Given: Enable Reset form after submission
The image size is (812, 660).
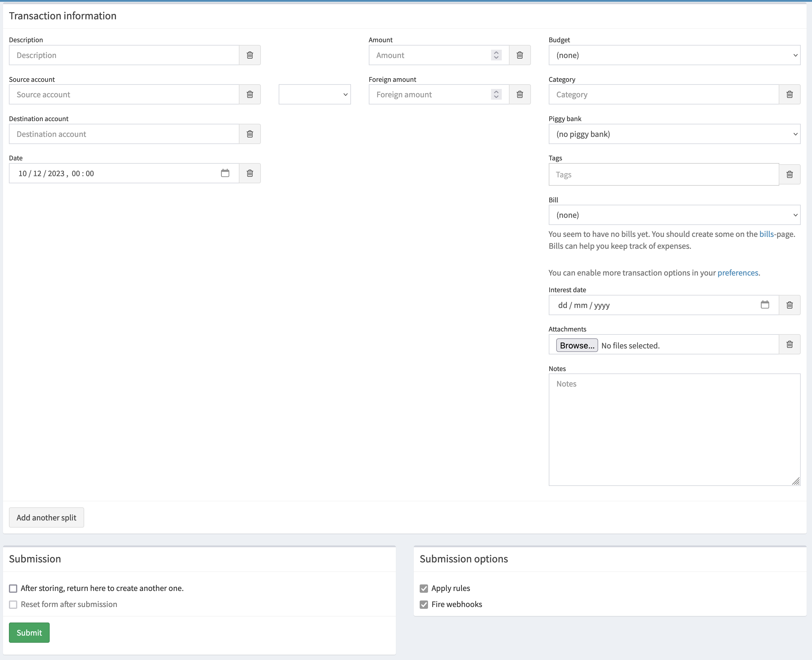Looking at the screenshot, I should tap(13, 604).
